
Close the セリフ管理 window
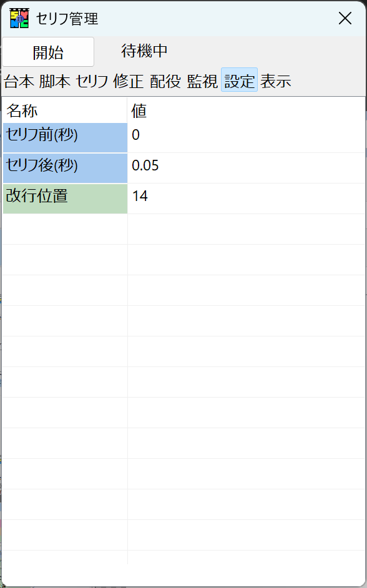pyautogui.click(x=345, y=18)
